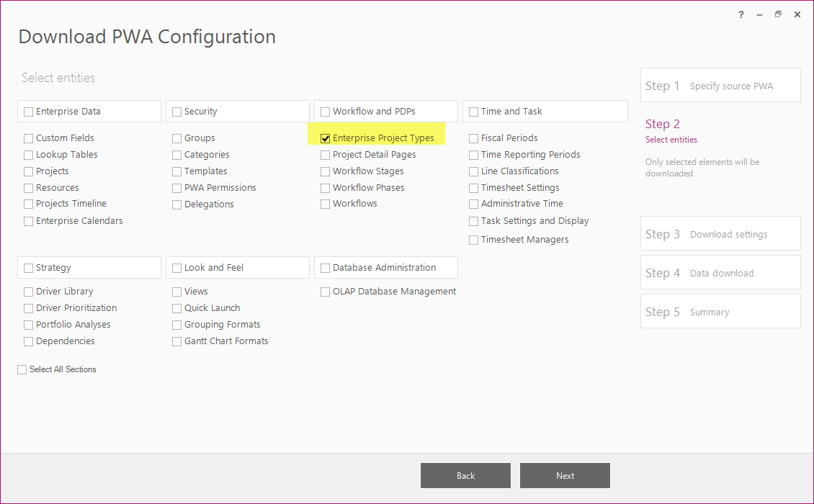Tick the Driver Prioritization checkbox
Image resolution: width=814 pixels, height=504 pixels.
(29, 309)
